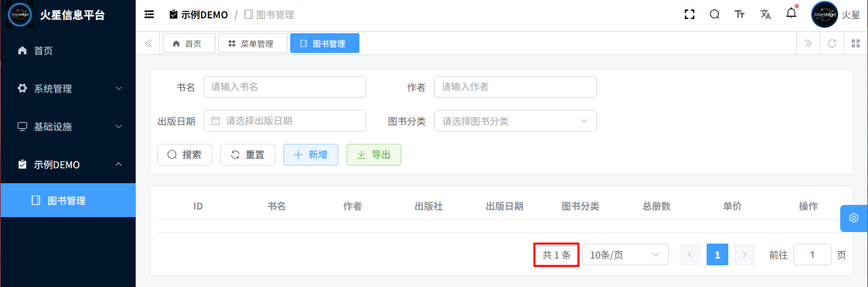Image resolution: width=868 pixels, height=287 pixels.
Task: Focus the 书名 input field
Action: click(284, 87)
